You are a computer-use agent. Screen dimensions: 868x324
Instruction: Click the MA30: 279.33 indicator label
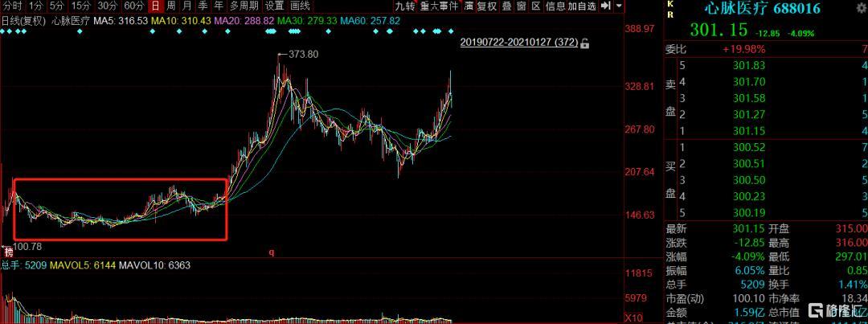(307, 20)
